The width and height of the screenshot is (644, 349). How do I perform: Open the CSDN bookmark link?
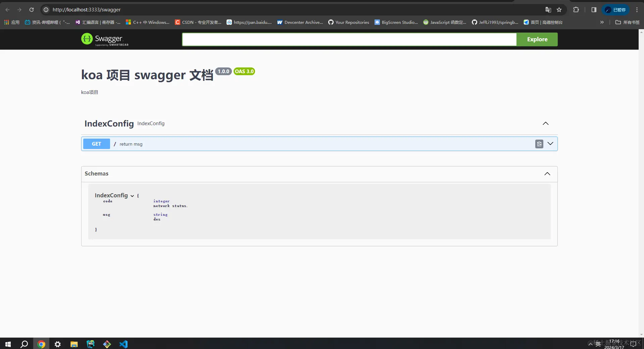[198, 22]
